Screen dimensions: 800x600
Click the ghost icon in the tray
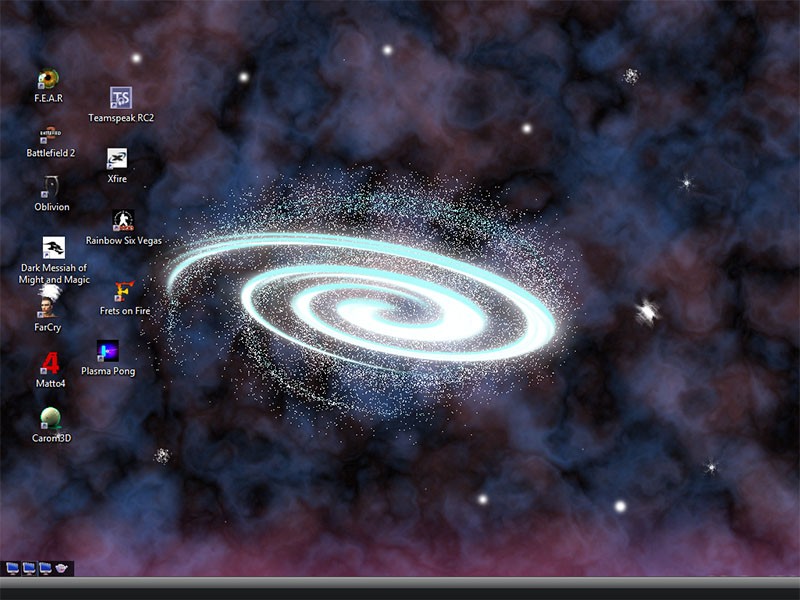tap(62, 568)
